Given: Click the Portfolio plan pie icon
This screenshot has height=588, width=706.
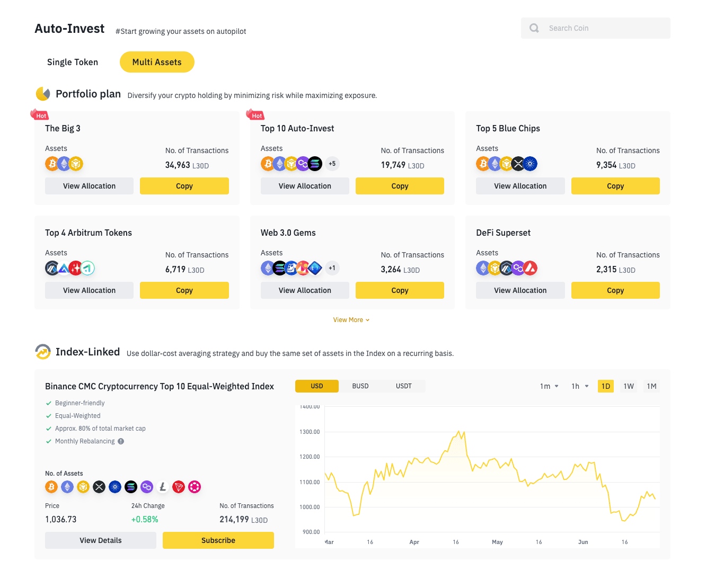Looking at the screenshot, I should [x=43, y=94].
